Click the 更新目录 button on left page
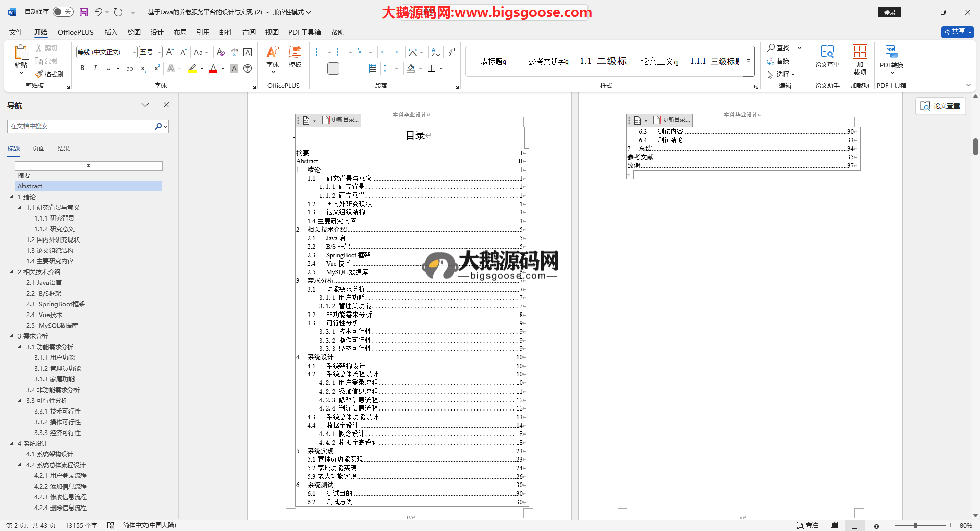The height and width of the screenshot is (531, 980). click(x=341, y=120)
